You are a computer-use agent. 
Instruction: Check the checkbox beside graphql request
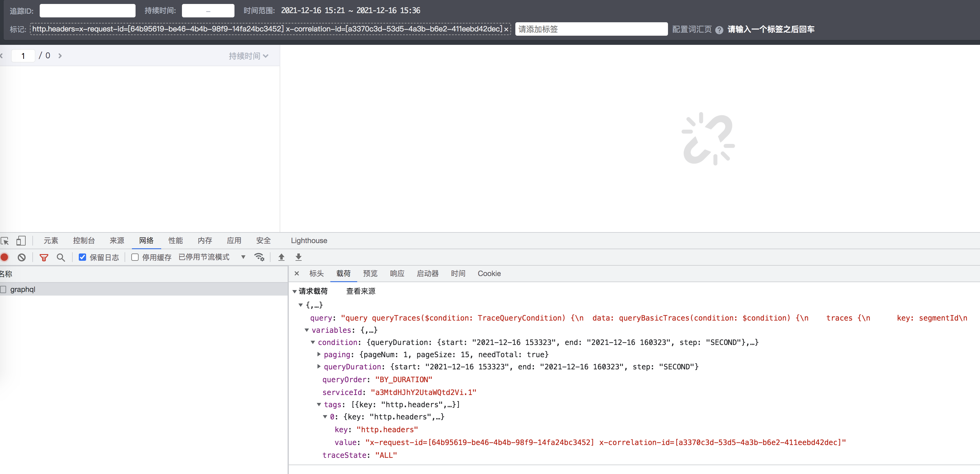(x=3, y=289)
